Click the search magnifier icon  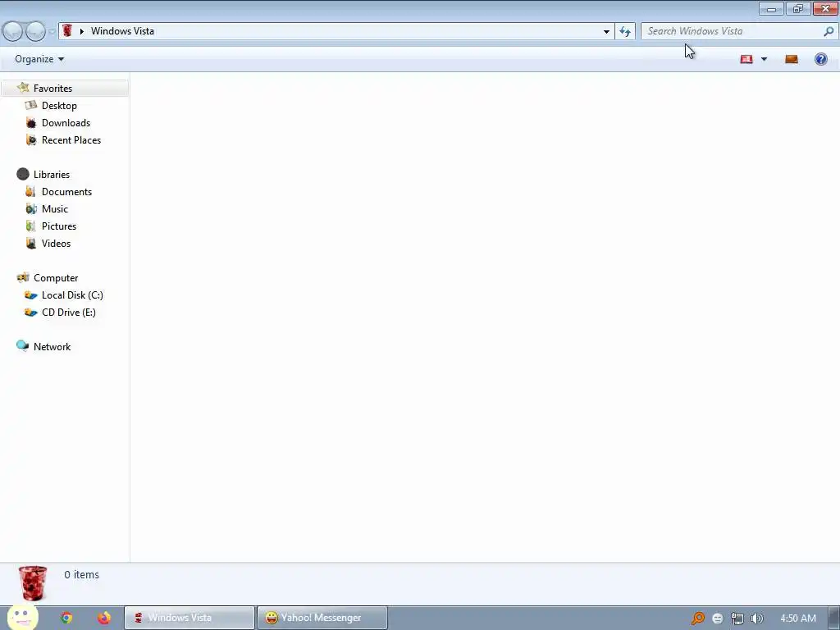pyautogui.click(x=829, y=31)
